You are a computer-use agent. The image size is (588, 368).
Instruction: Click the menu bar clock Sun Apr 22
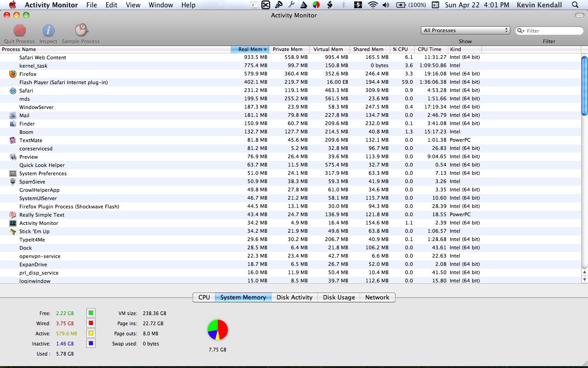pos(477,5)
